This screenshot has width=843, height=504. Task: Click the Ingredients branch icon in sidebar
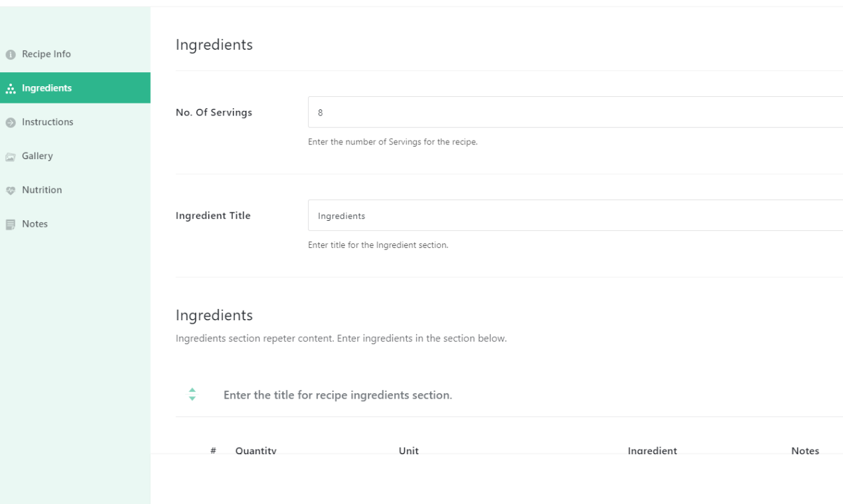tap(11, 88)
